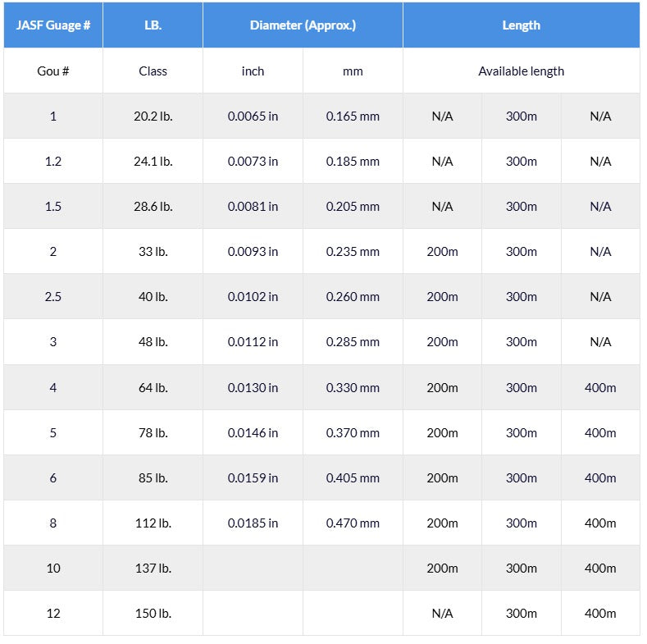Image resolution: width=647 pixels, height=644 pixels.
Task: Select the 137 lb. class cell
Action: click(153, 568)
